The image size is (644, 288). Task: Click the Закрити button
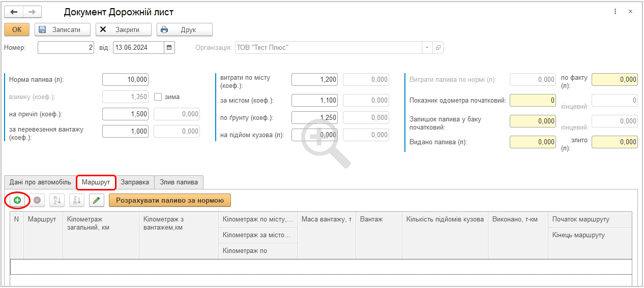coord(124,29)
